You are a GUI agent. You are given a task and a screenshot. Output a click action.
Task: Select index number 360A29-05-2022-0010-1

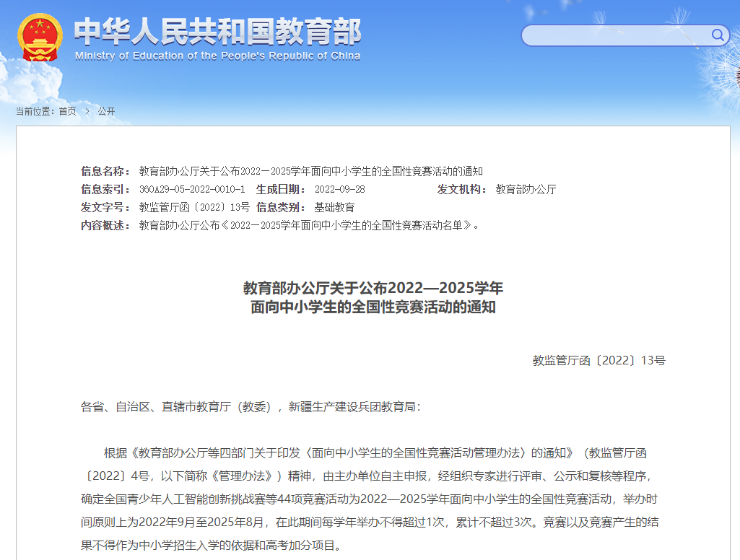[x=192, y=189]
